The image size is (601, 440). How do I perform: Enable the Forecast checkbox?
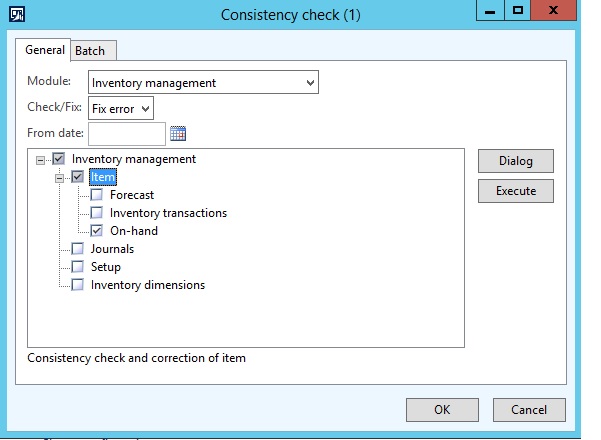click(97, 195)
